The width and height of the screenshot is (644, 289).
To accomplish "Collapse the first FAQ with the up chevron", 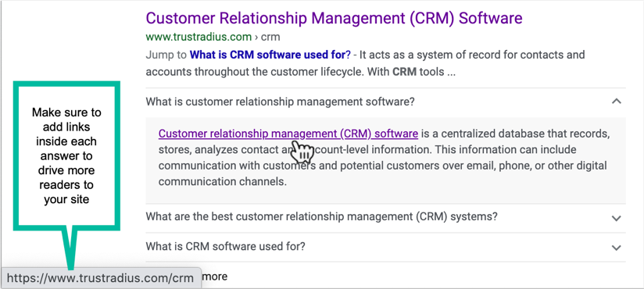I will coord(616,102).
